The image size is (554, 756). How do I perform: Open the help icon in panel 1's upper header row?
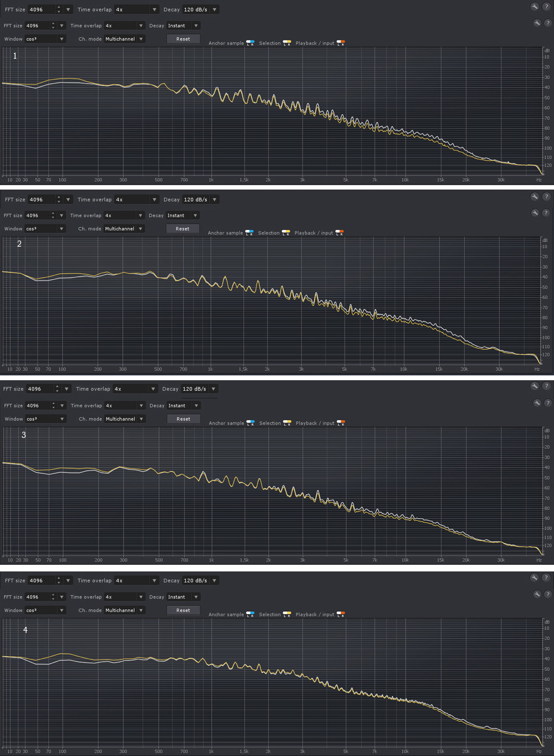click(x=547, y=7)
